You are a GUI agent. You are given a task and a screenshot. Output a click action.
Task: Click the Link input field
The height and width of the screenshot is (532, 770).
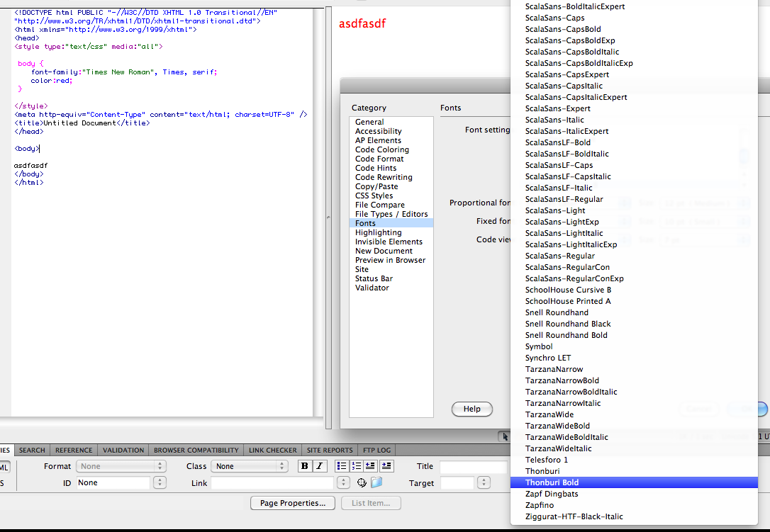click(x=272, y=483)
